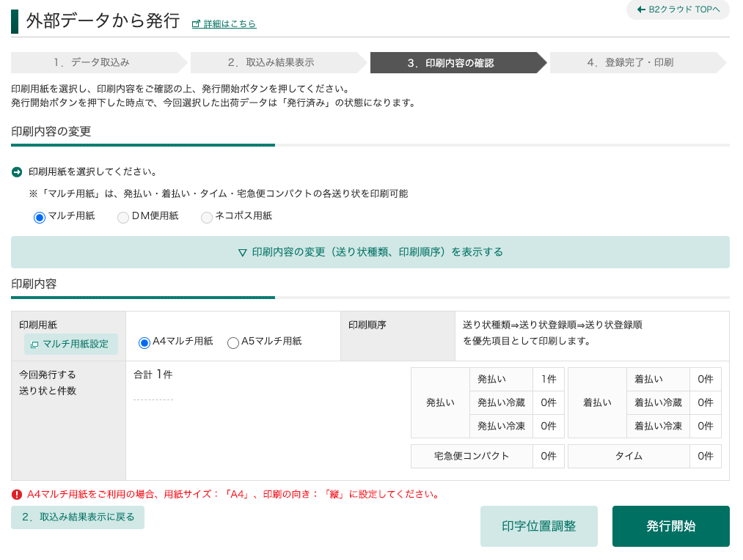Choose the マルチ用紙 radio button

tap(40, 217)
